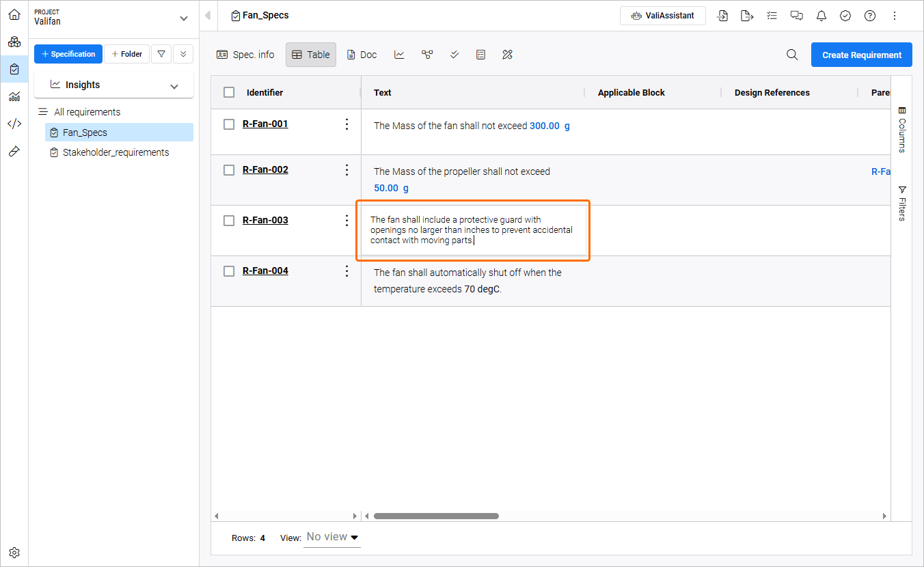924x567 pixels.
Task: Click the add Specification button
Action: click(68, 54)
